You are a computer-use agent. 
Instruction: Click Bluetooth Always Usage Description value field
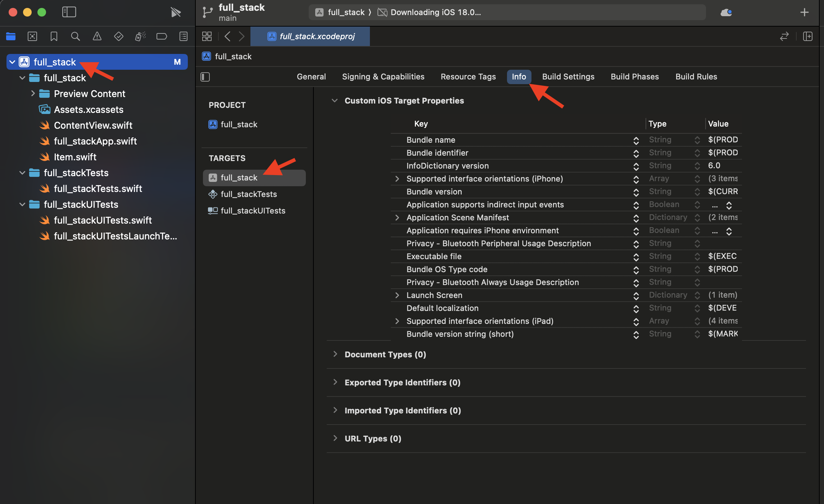(723, 282)
